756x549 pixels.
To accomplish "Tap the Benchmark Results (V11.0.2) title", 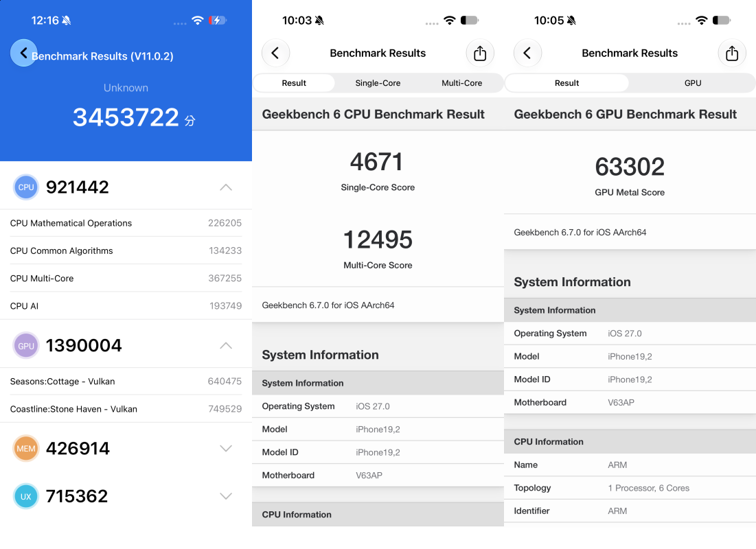I will (x=102, y=56).
